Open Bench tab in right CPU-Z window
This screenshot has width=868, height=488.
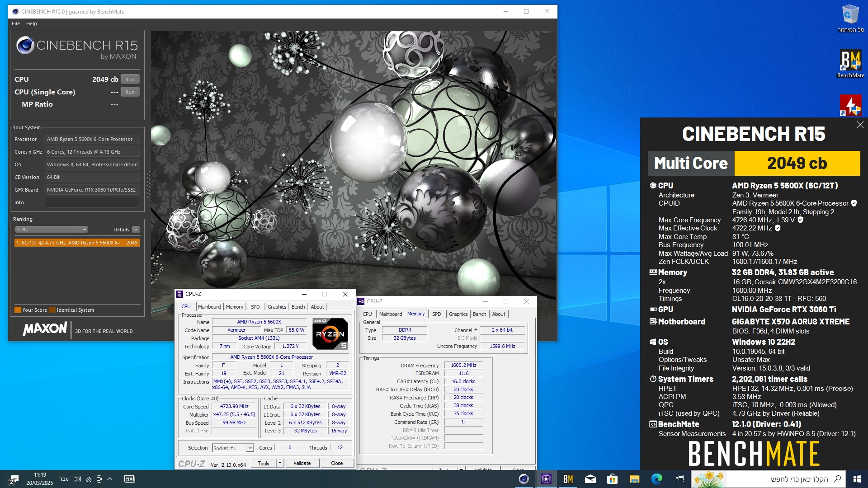[479, 314]
